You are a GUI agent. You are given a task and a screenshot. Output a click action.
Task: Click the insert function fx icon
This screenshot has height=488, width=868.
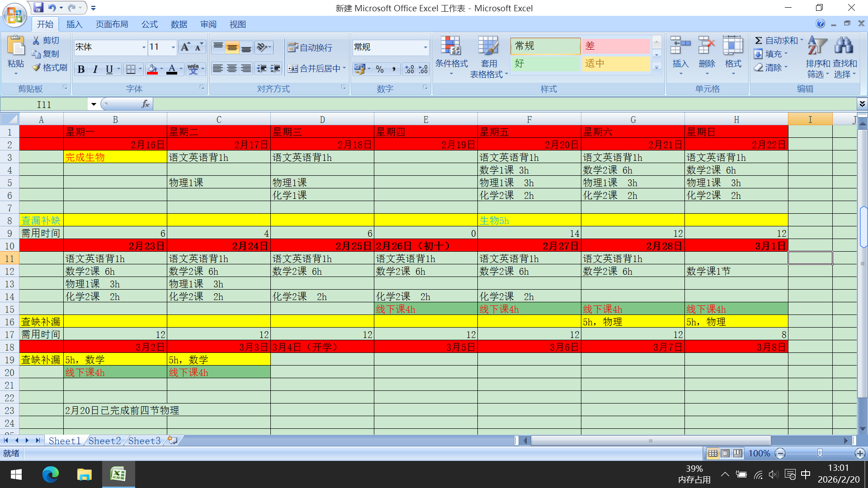(x=146, y=104)
